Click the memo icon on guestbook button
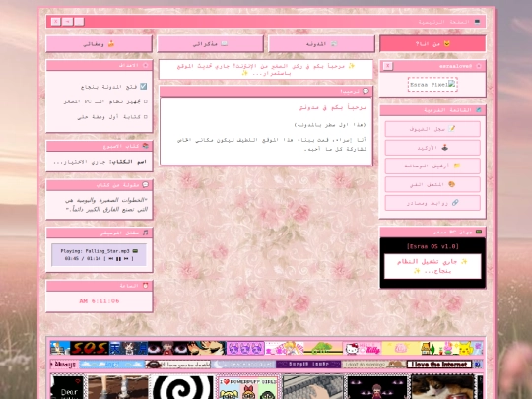The image size is (532, 399). pos(451,129)
